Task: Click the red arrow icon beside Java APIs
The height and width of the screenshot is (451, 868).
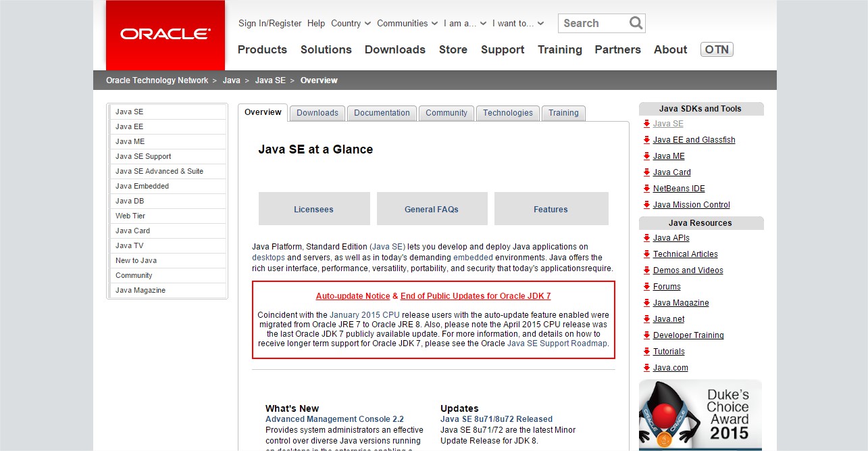Action: (x=646, y=238)
